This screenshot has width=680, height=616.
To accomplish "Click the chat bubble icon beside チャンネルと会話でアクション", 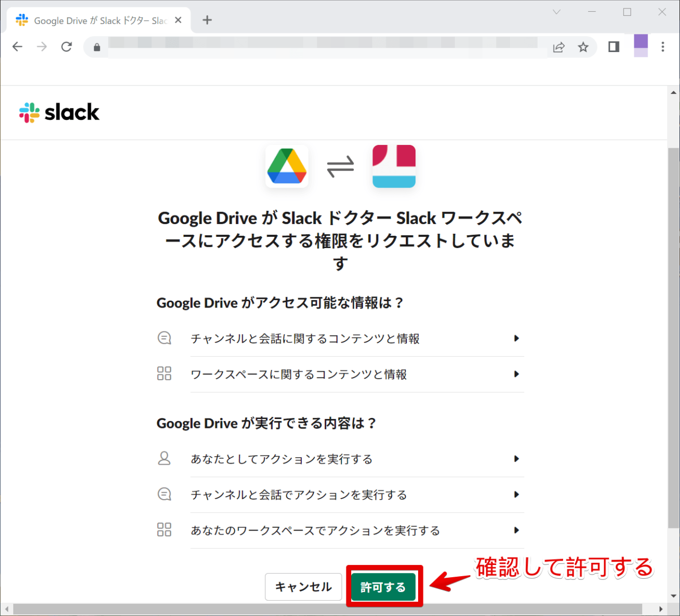I will 165,494.
